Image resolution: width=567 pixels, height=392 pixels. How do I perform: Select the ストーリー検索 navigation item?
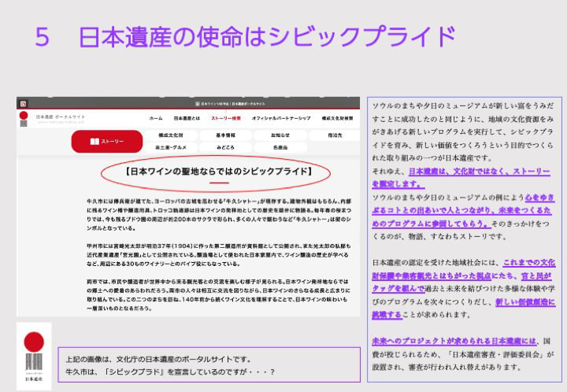point(226,118)
